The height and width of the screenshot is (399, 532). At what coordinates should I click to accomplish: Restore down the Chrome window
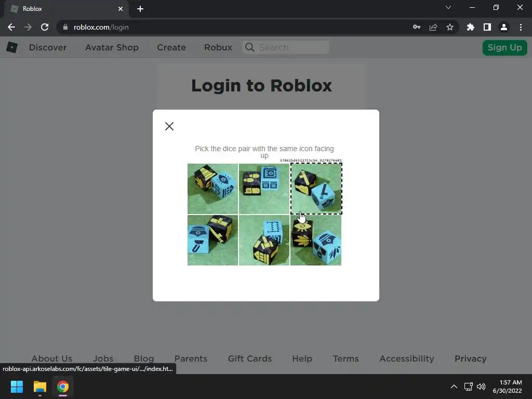coord(496,7)
